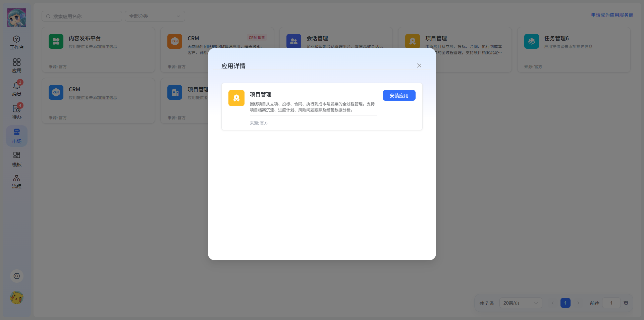
Task: Click the Pikachu user avatar
Action: click(17, 298)
